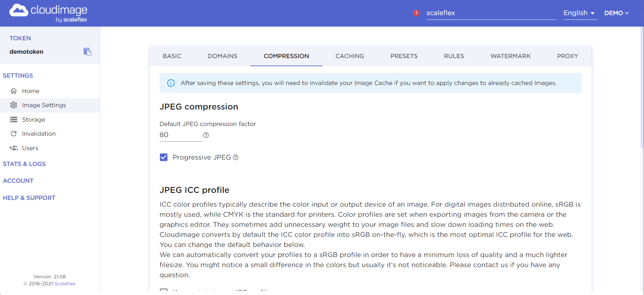644x295 pixels.
Task: Click the Invalidation refresh icon
Action: 14,134
